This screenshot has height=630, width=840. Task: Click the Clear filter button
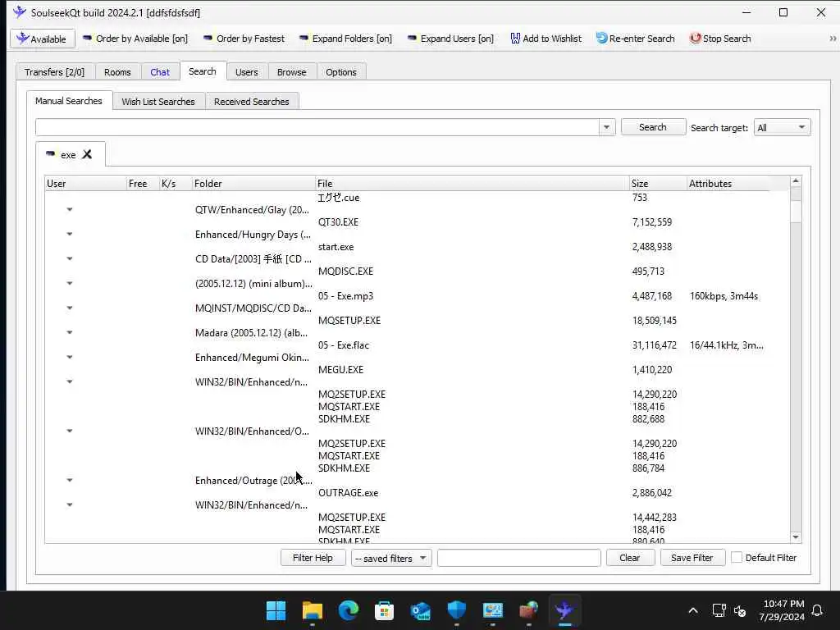(630, 558)
